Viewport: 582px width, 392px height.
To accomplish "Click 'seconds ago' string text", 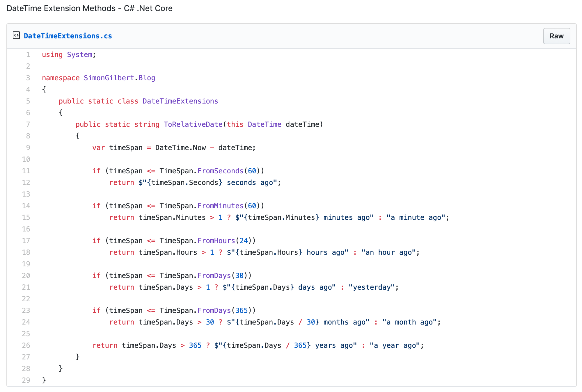I will tap(250, 183).
